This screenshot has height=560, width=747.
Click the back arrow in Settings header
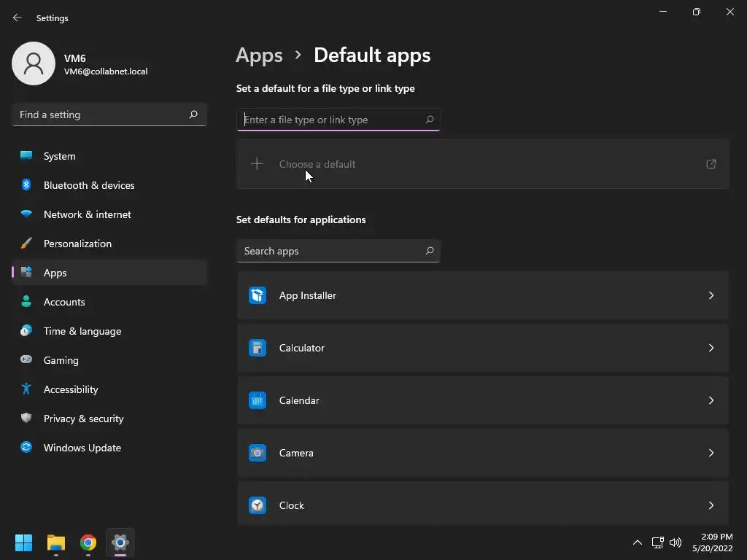(18, 17)
